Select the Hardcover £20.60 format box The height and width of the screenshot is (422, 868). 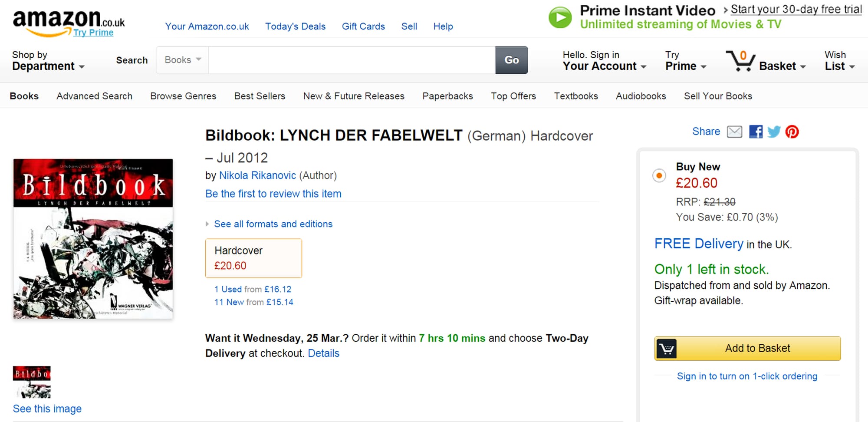(x=253, y=258)
